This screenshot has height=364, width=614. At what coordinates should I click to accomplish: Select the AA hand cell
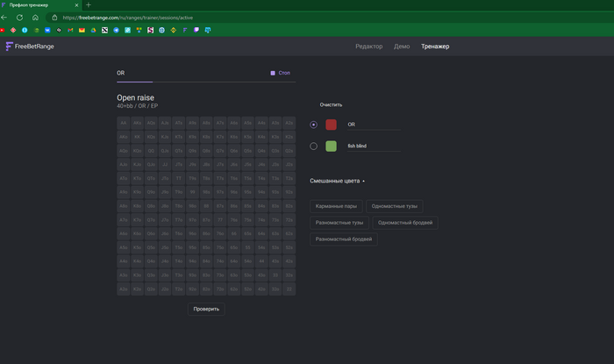pyautogui.click(x=124, y=123)
